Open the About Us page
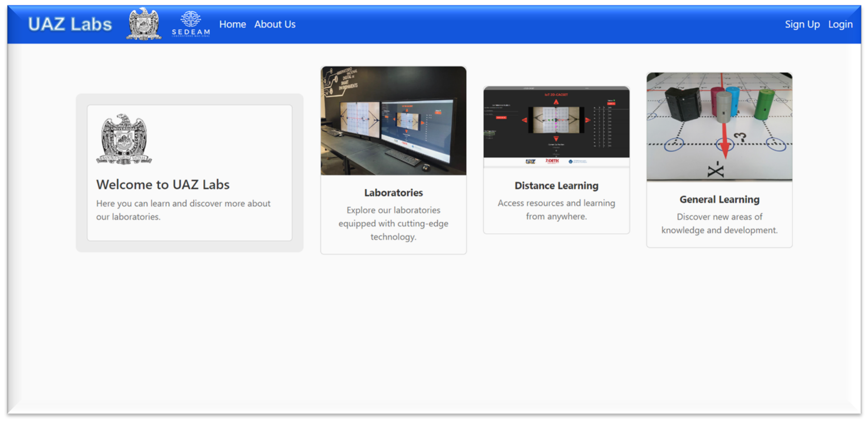Screen dimensions: 868x424 [275, 24]
